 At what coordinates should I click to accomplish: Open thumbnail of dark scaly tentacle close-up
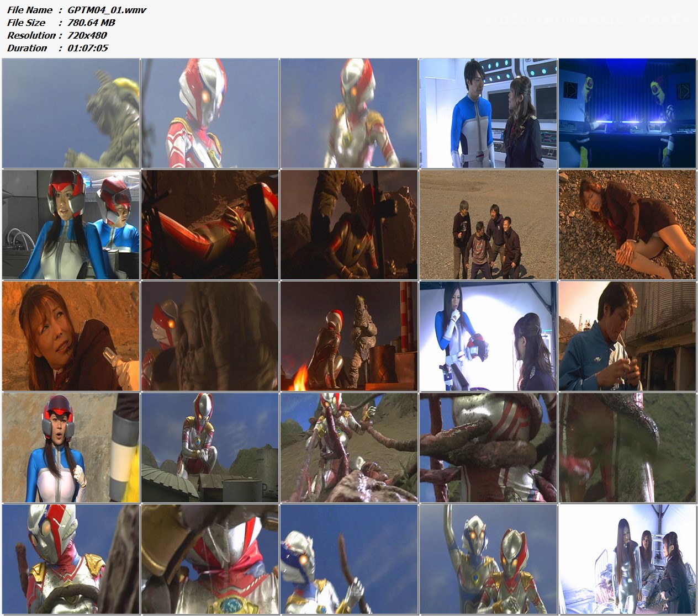628,448
